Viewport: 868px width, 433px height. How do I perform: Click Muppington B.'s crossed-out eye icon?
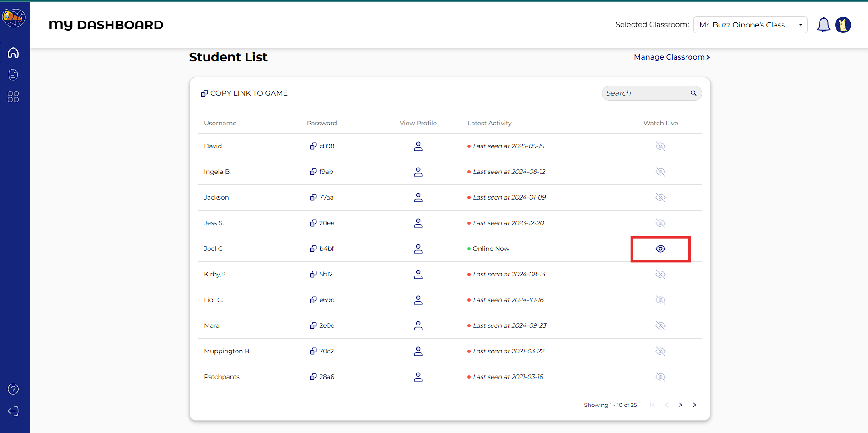coord(660,351)
